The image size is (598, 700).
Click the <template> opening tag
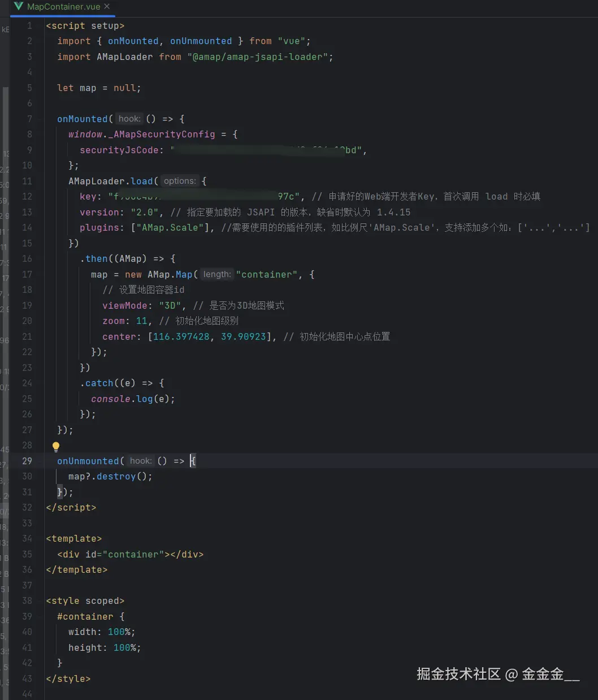point(74,538)
